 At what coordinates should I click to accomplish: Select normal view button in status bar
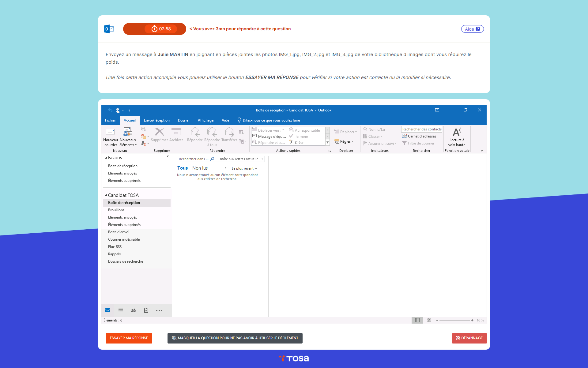pos(417,320)
